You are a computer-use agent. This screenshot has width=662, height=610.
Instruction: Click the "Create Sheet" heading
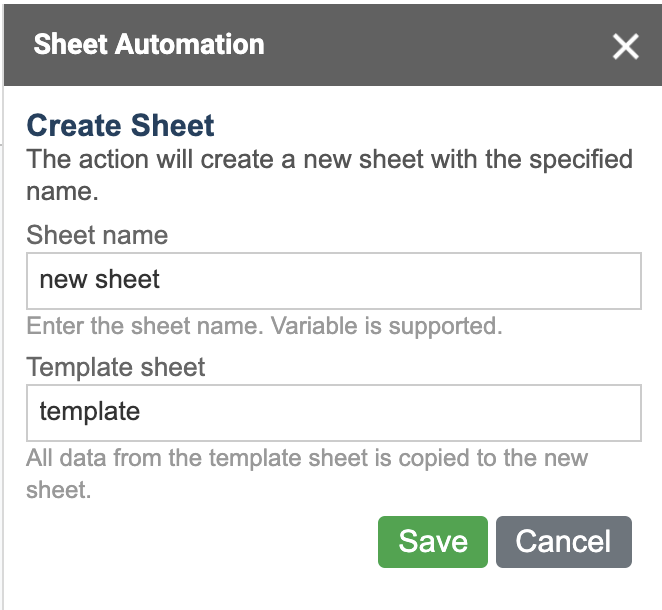pos(120,125)
